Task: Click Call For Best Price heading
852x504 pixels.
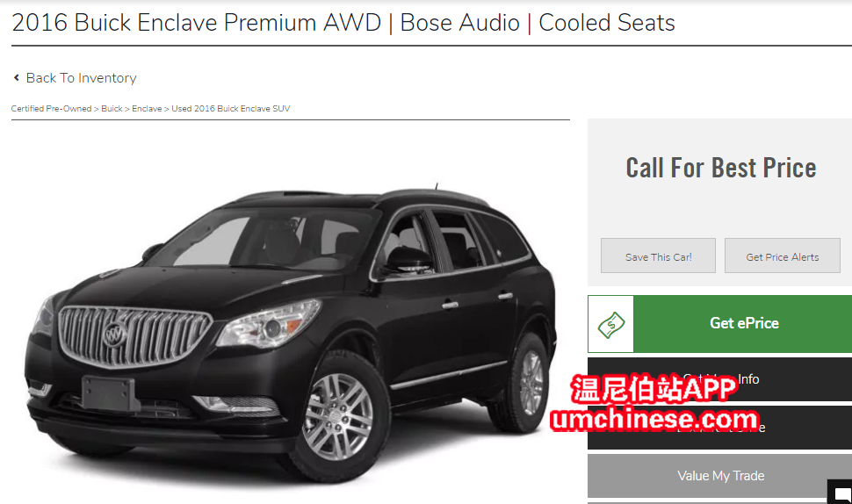Action: pos(720,168)
